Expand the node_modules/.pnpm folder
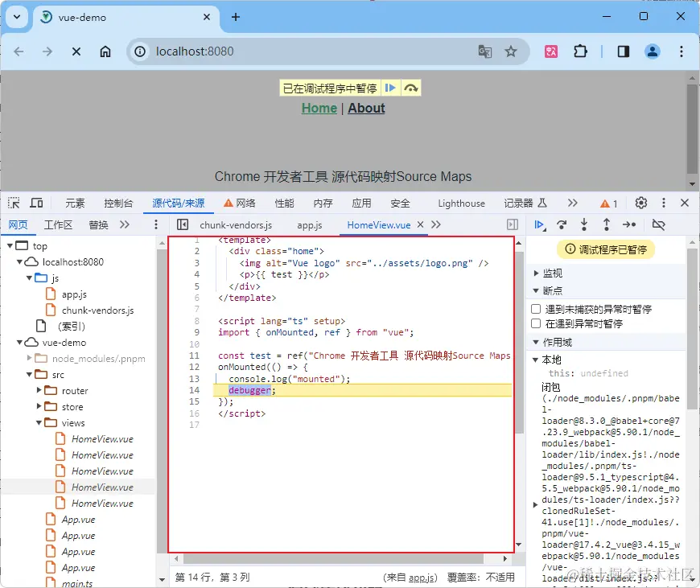Image resolution: width=700 pixels, height=588 pixels. coord(30,358)
